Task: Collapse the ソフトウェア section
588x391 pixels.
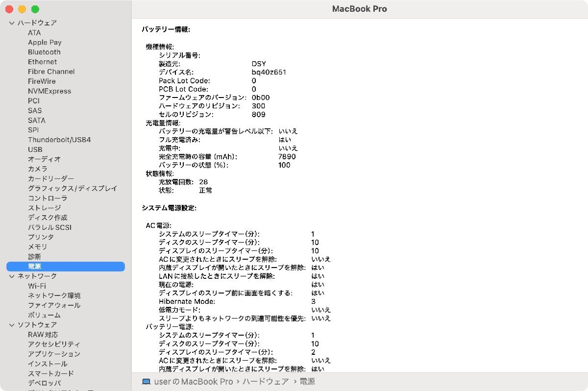Action: [11, 324]
